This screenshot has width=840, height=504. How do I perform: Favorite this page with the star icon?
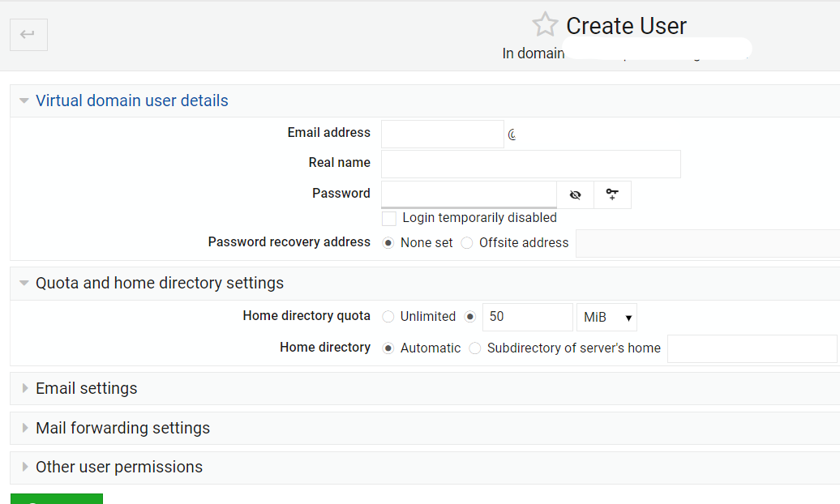point(545,24)
